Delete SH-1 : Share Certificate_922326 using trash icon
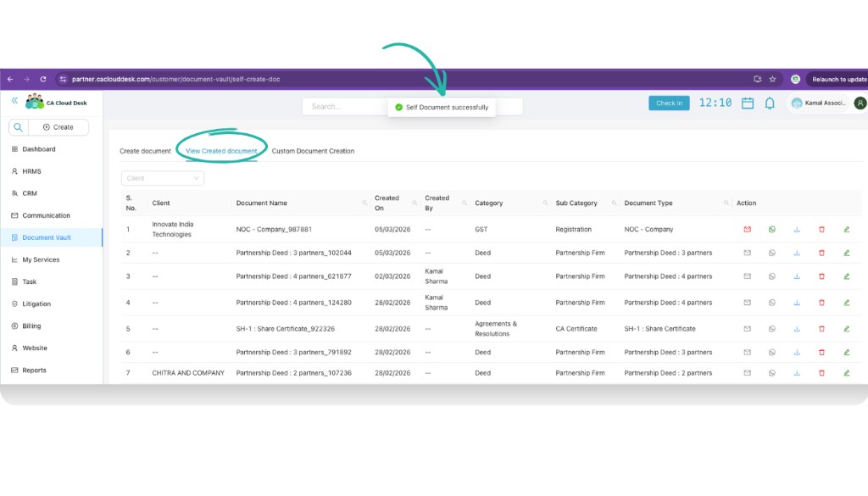This screenshot has width=868, height=496. 821,328
